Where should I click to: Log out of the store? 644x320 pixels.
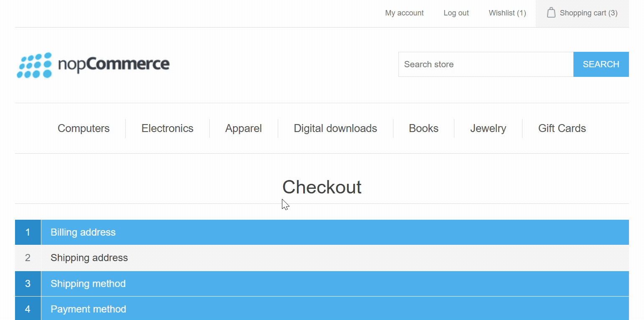[x=456, y=13]
